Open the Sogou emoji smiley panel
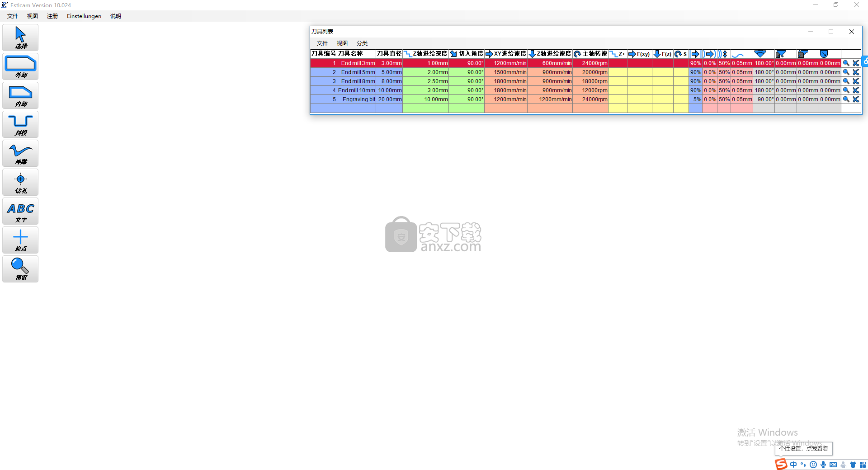The height and width of the screenshot is (470, 868). pos(813,465)
